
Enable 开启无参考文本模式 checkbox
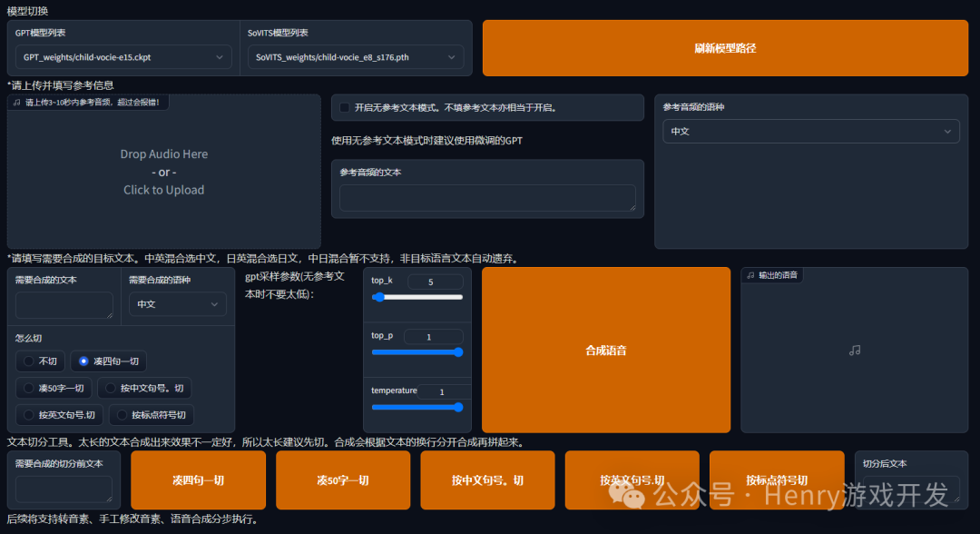coord(343,107)
